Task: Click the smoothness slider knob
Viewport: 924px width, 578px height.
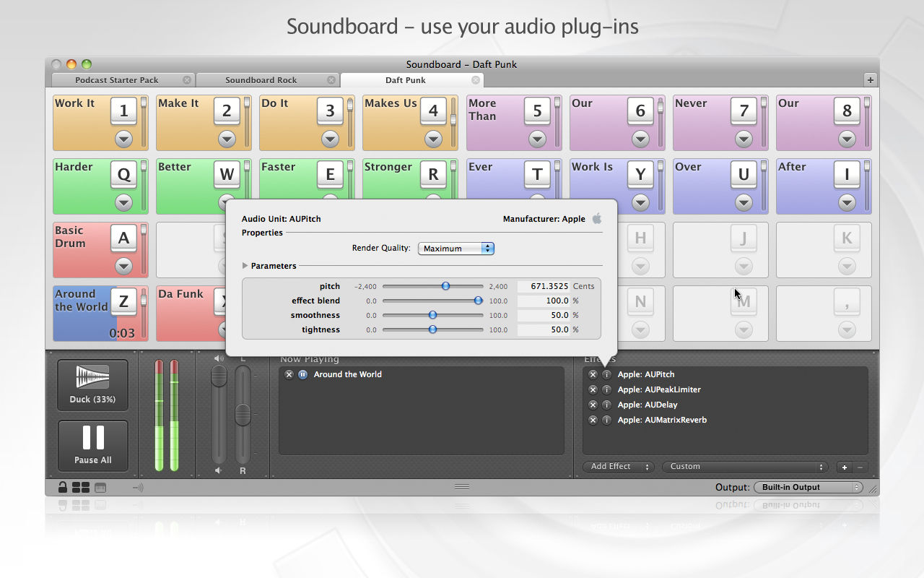Action: (x=432, y=315)
